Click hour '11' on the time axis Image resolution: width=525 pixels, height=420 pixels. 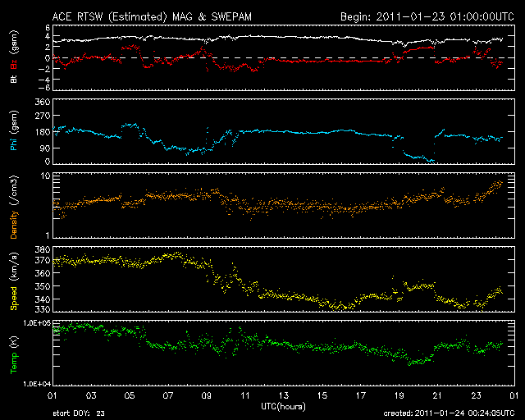click(245, 396)
